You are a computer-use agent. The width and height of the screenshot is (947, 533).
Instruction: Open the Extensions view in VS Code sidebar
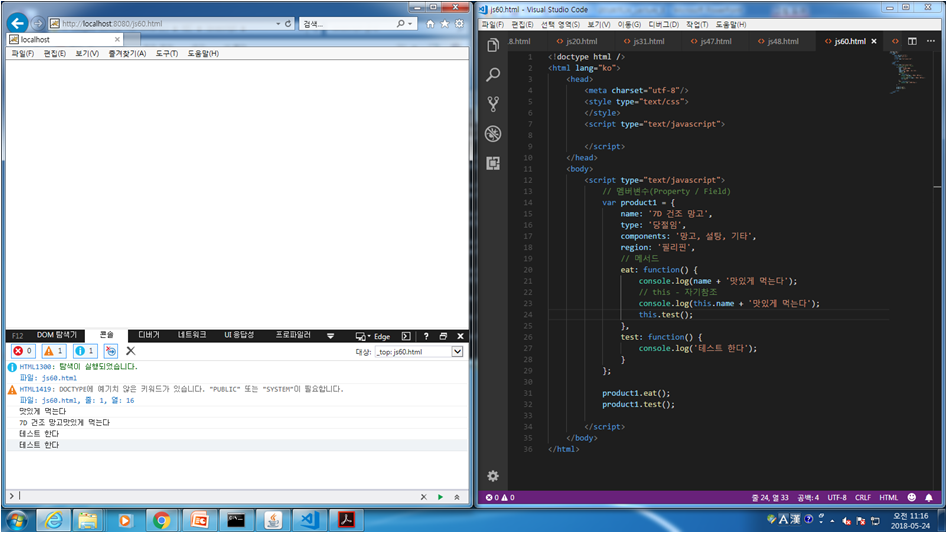493,163
